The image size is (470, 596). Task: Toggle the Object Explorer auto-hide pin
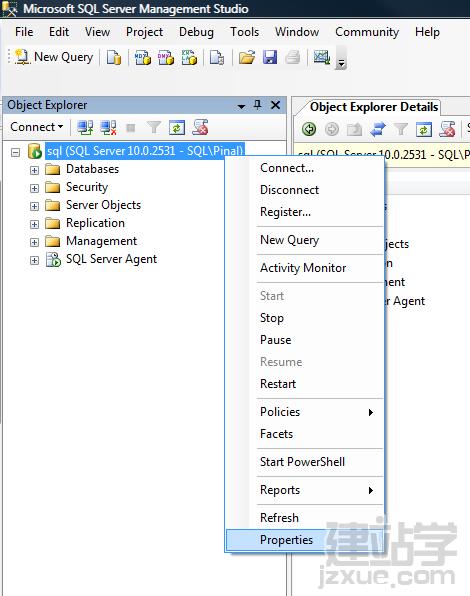257,105
